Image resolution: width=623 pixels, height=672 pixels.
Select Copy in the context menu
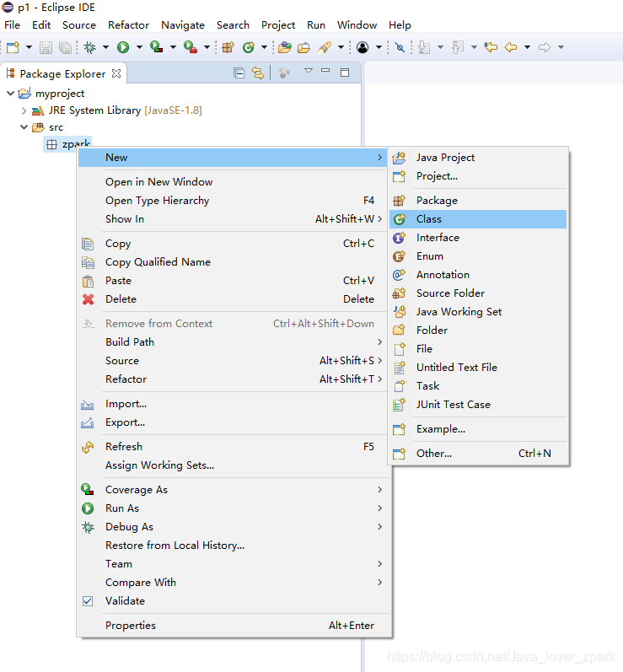tap(234, 244)
